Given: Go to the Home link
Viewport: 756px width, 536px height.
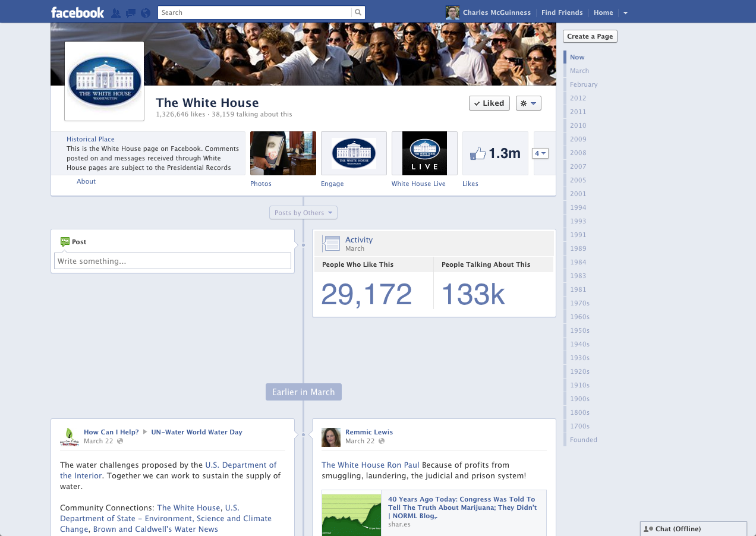Looking at the screenshot, I should click(x=603, y=12).
